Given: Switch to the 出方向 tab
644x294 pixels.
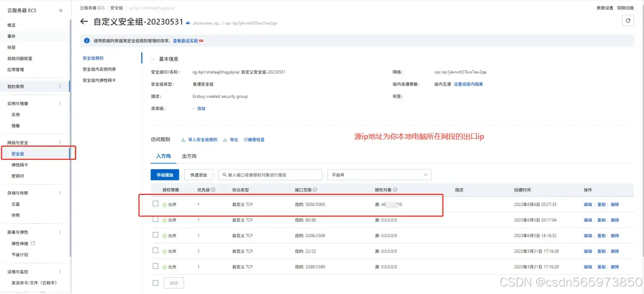Looking at the screenshot, I should [x=190, y=156].
